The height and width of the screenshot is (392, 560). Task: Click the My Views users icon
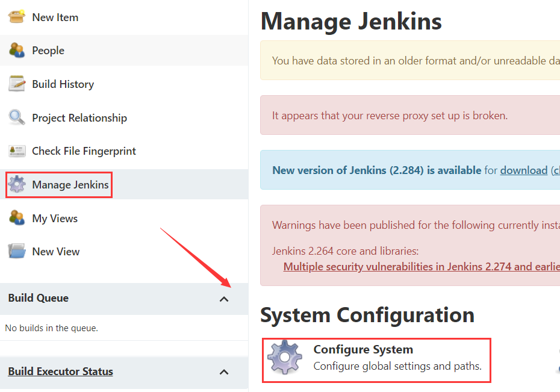pyautogui.click(x=17, y=218)
